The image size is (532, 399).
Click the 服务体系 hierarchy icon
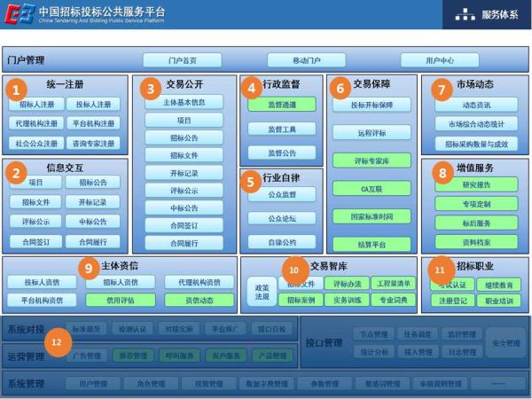[x=465, y=15]
